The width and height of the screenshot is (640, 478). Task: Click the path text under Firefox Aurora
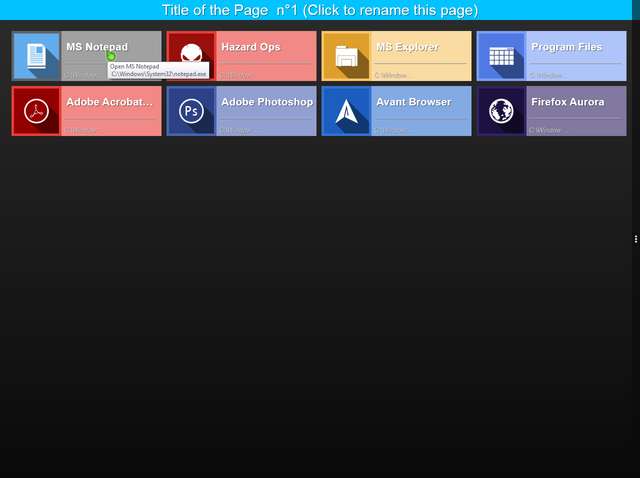(x=549, y=130)
